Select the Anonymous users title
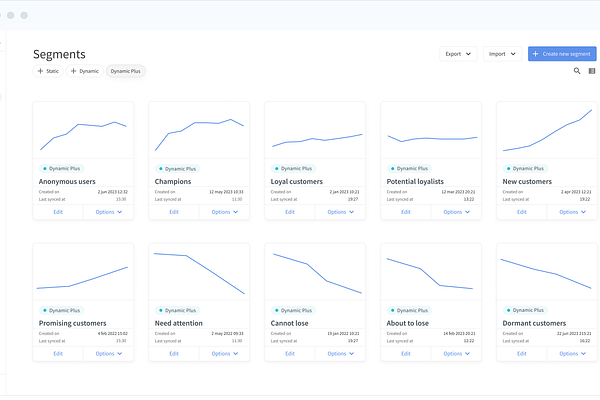 click(67, 181)
